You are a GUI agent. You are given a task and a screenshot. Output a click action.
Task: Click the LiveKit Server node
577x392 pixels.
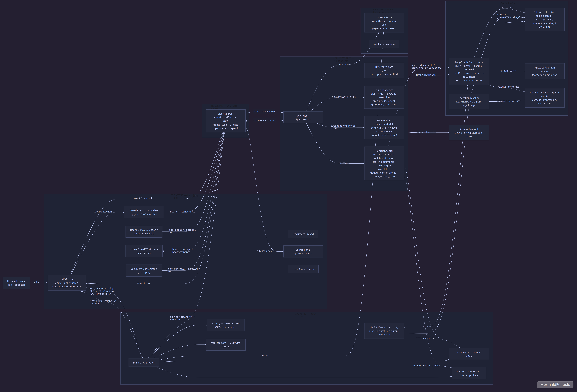point(226,121)
